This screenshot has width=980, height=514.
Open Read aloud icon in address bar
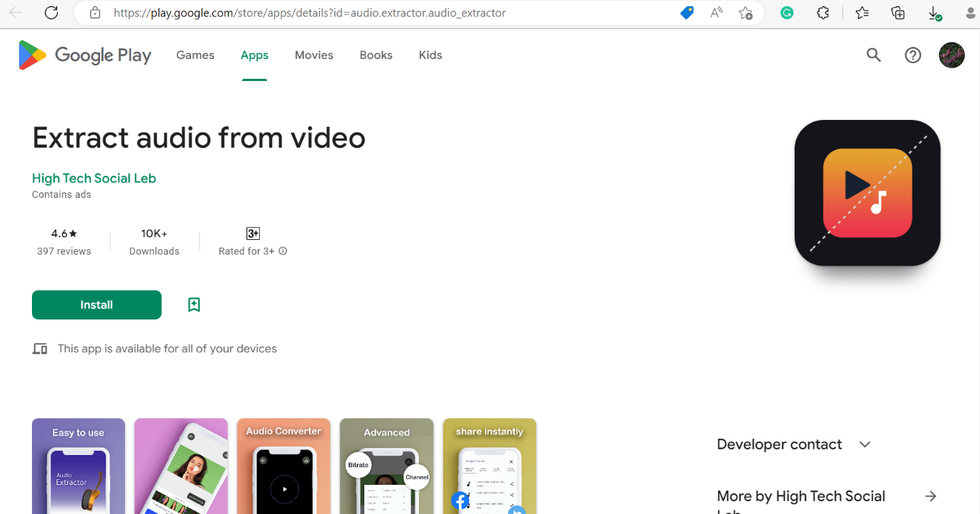click(717, 13)
